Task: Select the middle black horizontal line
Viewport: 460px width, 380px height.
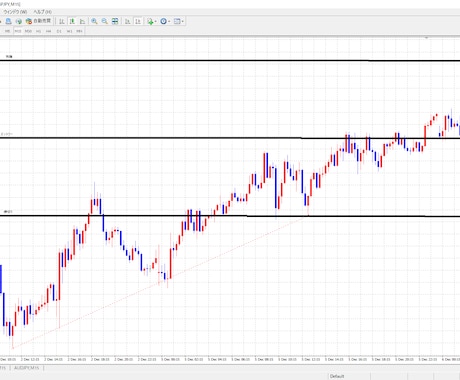Action: (230, 138)
